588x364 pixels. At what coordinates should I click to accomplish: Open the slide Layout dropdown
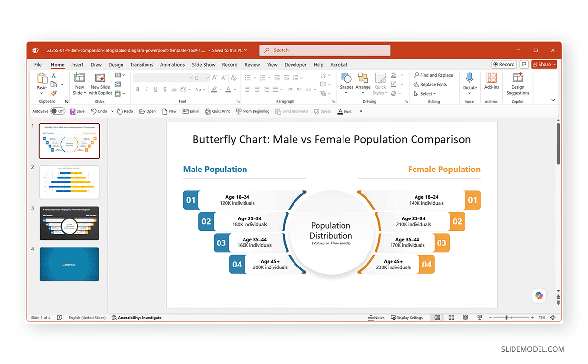click(120, 75)
